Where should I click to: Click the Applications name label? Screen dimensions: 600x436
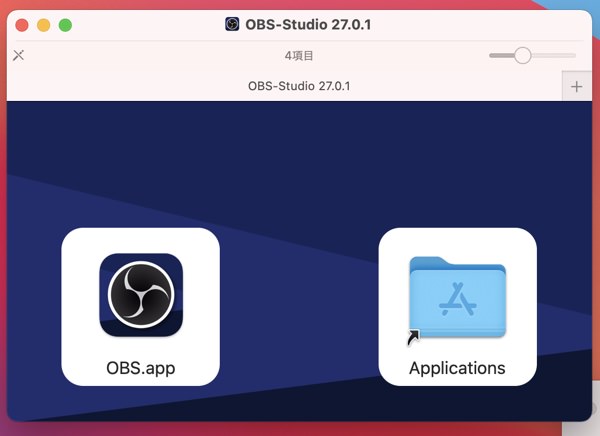[x=457, y=368]
